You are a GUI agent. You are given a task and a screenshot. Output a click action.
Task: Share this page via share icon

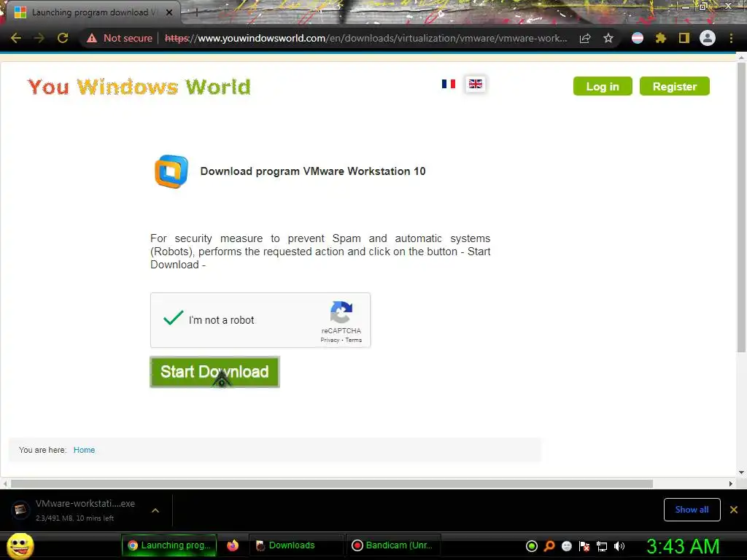pyautogui.click(x=585, y=38)
